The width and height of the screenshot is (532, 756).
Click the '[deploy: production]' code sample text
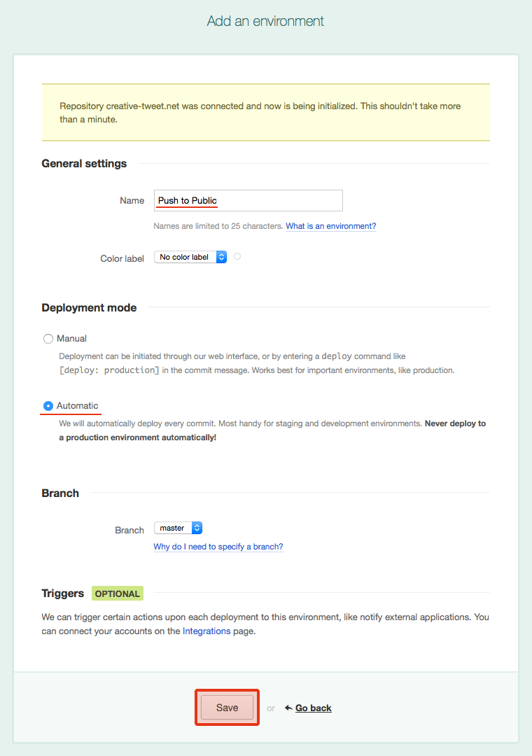pos(109,370)
